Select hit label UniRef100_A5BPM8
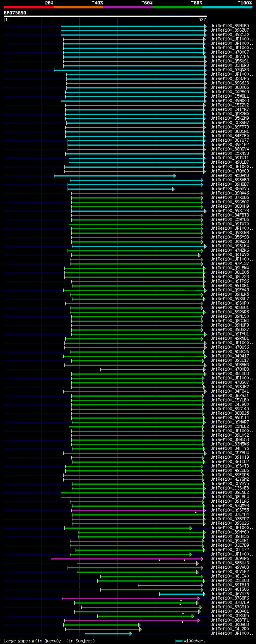 pyautogui.click(x=230, y=175)
